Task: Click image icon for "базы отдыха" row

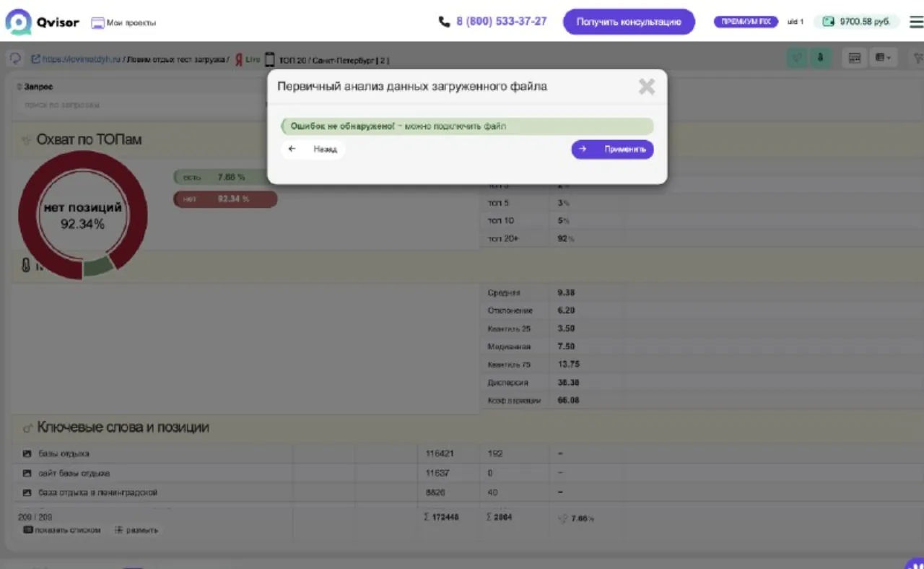Action: point(27,453)
